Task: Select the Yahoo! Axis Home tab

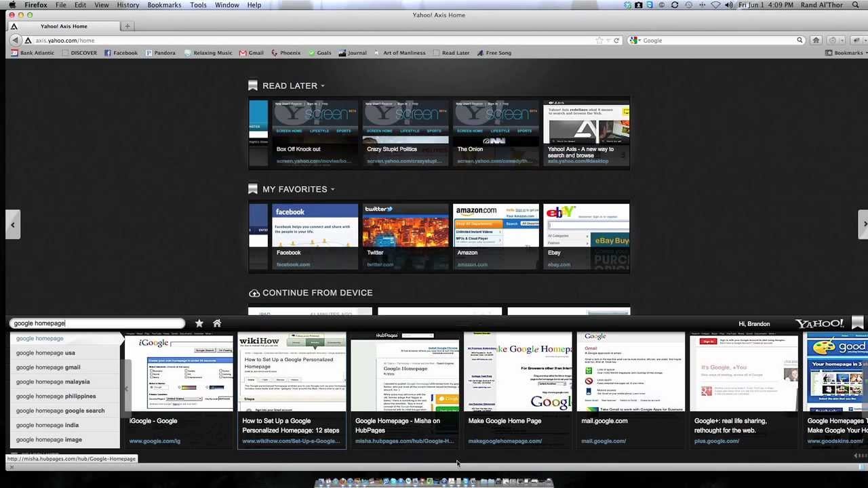Action: click(x=63, y=26)
